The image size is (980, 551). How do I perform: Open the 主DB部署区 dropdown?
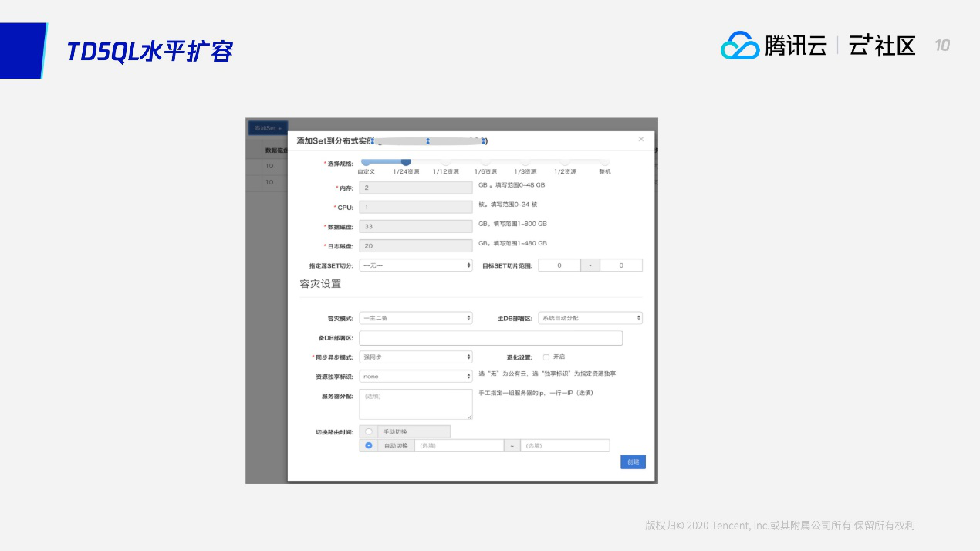pyautogui.click(x=590, y=318)
